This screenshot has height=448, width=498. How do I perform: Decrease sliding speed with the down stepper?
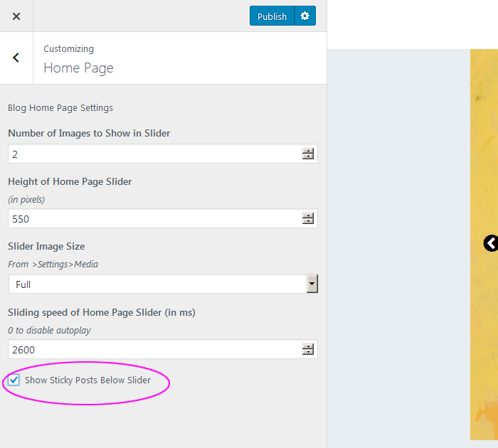(x=308, y=352)
